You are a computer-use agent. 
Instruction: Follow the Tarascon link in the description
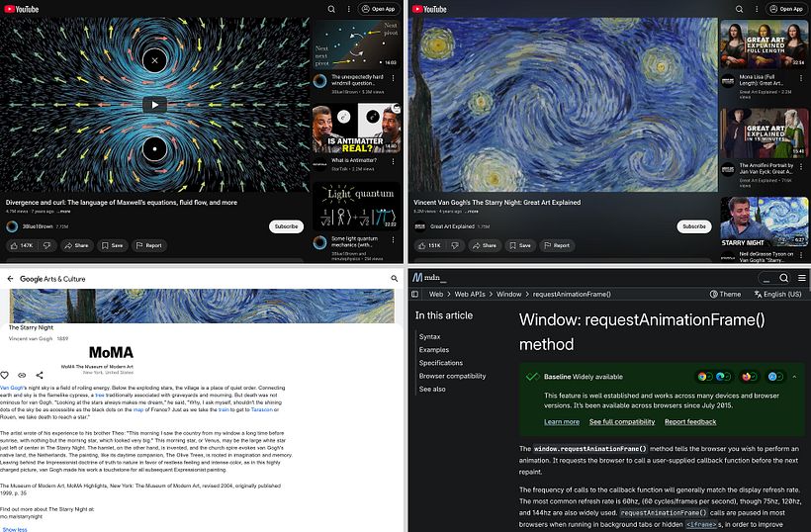262,409
